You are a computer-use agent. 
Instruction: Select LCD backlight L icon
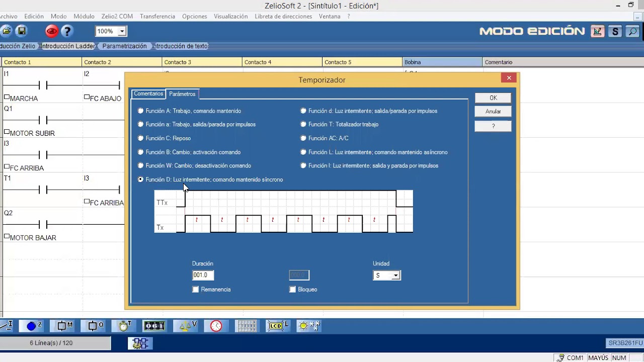click(x=278, y=326)
